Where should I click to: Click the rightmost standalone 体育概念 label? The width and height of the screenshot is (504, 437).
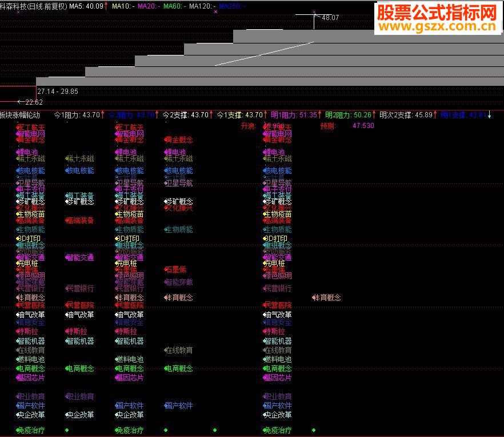327,297
